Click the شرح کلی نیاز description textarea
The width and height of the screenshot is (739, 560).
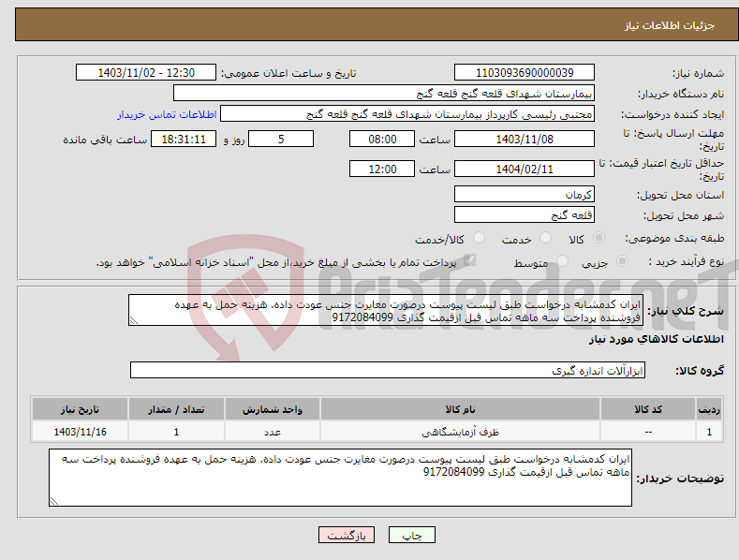coord(386,310)
